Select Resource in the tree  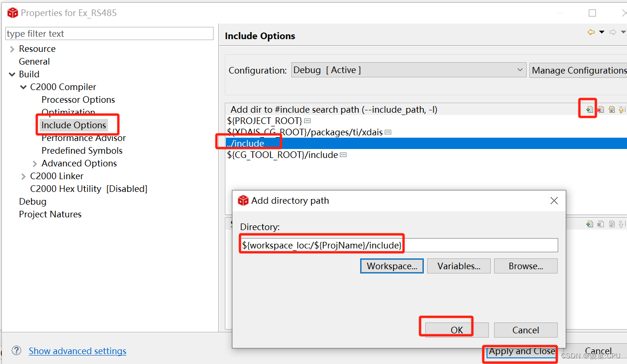tap(37, 49)
